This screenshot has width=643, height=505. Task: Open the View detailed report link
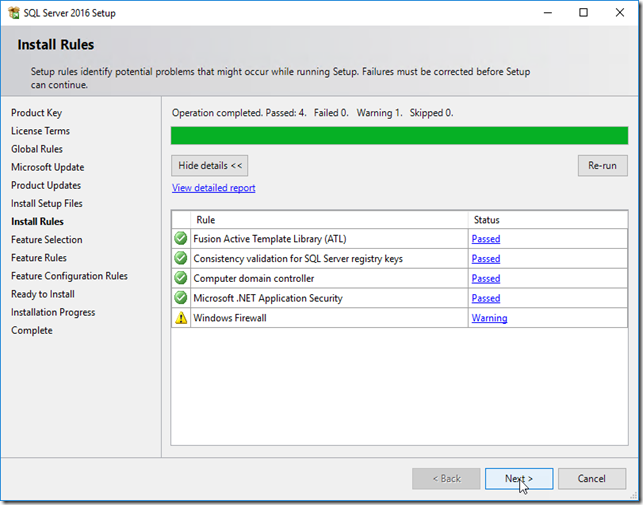pos(214,188)
